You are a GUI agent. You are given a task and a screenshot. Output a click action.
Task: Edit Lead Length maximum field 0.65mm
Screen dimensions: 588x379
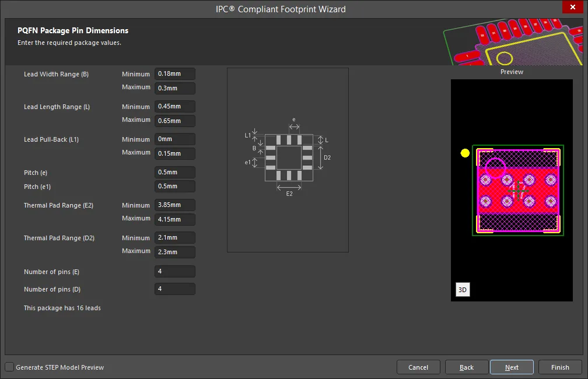tap(175, 121)
